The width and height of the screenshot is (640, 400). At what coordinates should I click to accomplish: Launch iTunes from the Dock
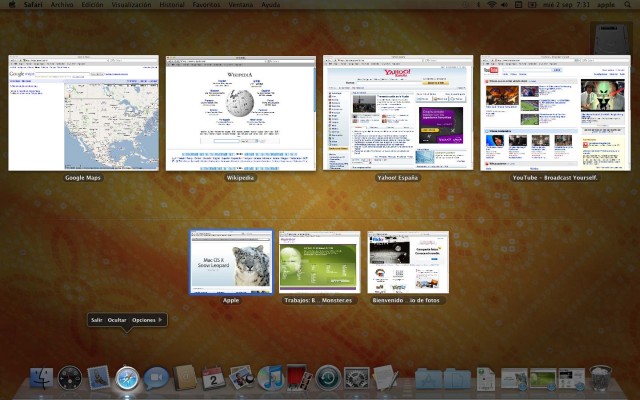(270, 378)
